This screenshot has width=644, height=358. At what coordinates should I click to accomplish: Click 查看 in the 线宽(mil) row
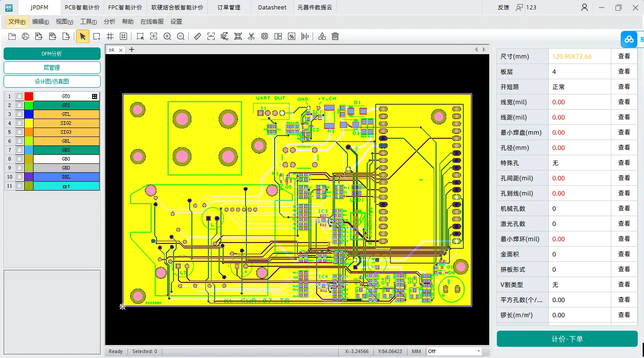coord(624,102)
